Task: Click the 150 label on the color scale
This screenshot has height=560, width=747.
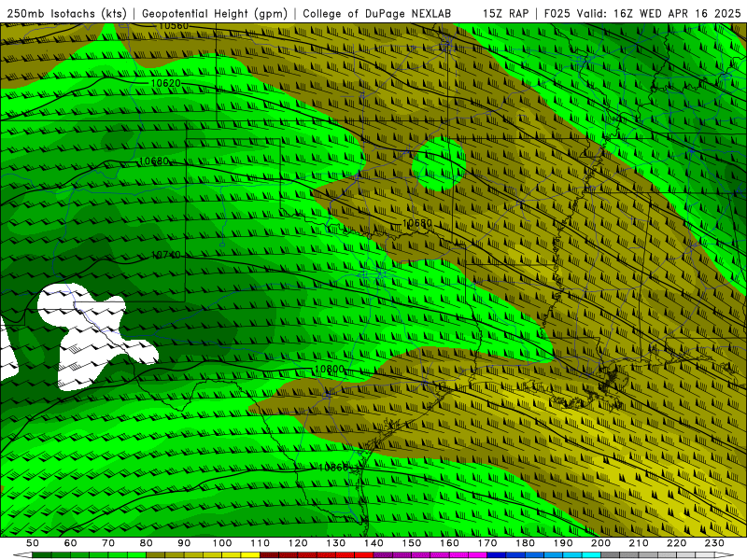Action: pos(412,543)
